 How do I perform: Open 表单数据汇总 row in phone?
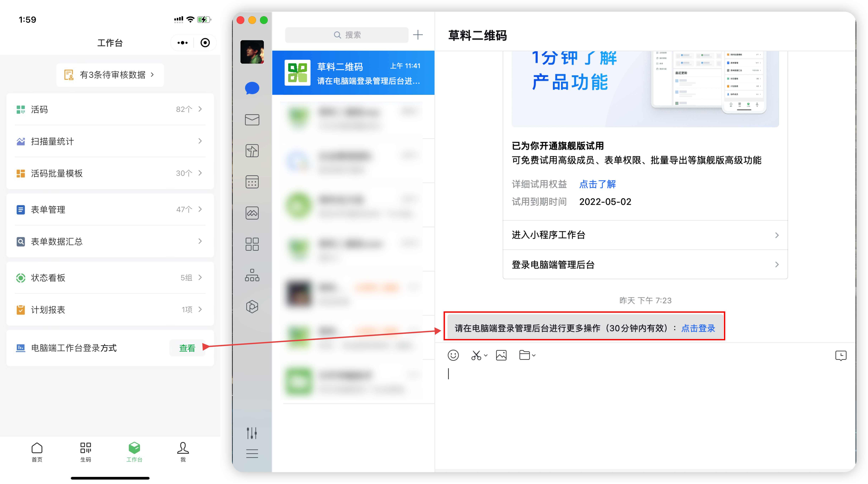[x=110, y=242]
